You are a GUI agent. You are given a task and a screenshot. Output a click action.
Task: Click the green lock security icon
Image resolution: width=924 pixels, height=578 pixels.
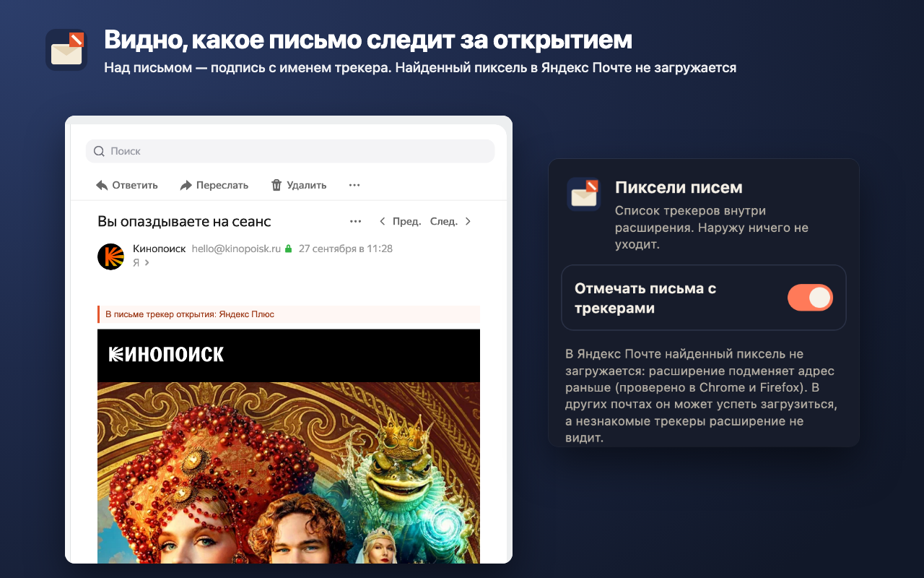(x=289, y=249)
